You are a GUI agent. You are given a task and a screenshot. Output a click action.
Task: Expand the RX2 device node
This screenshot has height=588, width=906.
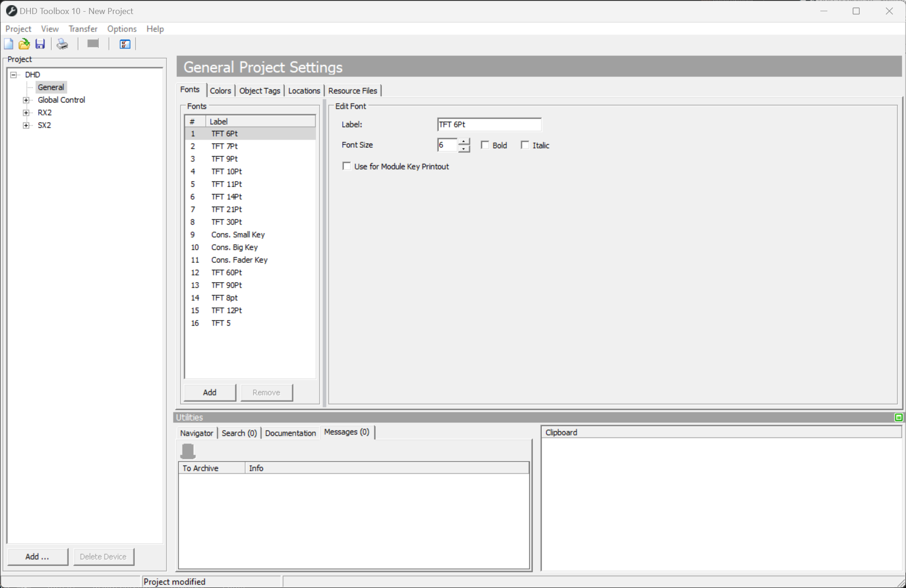26,112
